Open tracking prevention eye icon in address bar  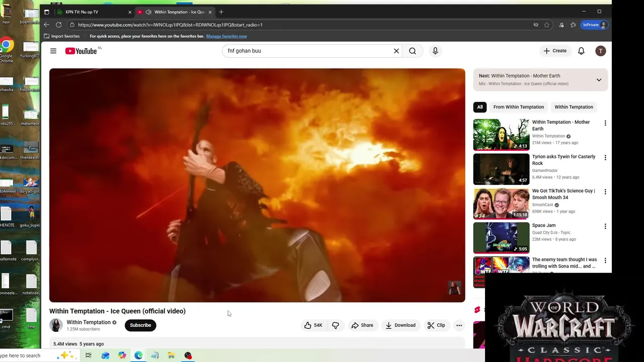click(x=536, y=25)
